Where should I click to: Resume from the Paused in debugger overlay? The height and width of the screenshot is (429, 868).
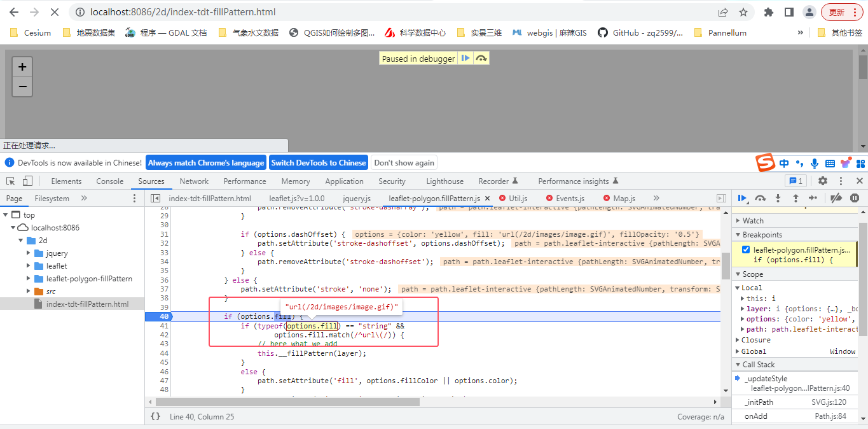(465, 58)
